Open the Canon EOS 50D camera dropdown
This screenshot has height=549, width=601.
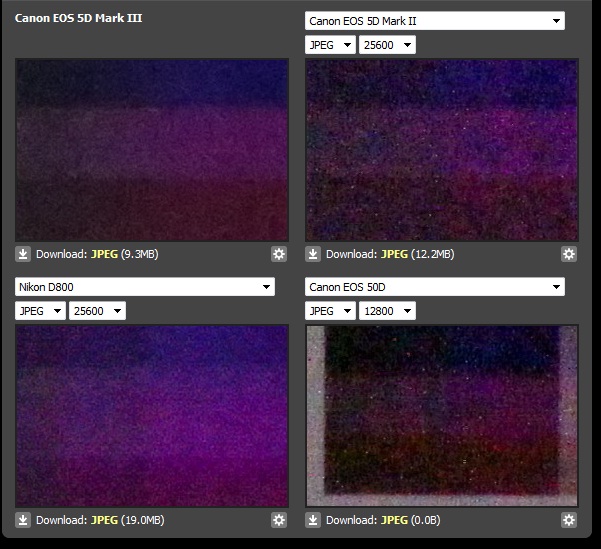point(434,287)
